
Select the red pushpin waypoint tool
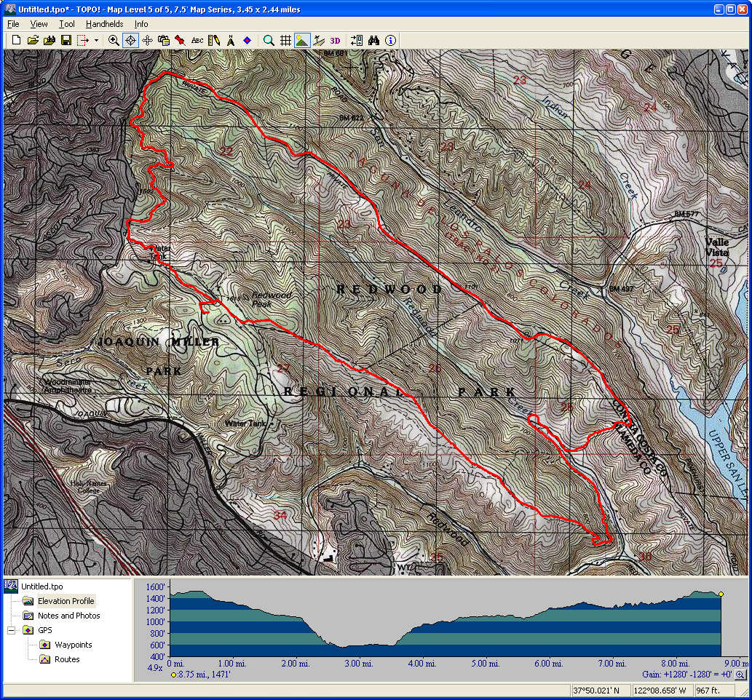(x=179, y=41)
